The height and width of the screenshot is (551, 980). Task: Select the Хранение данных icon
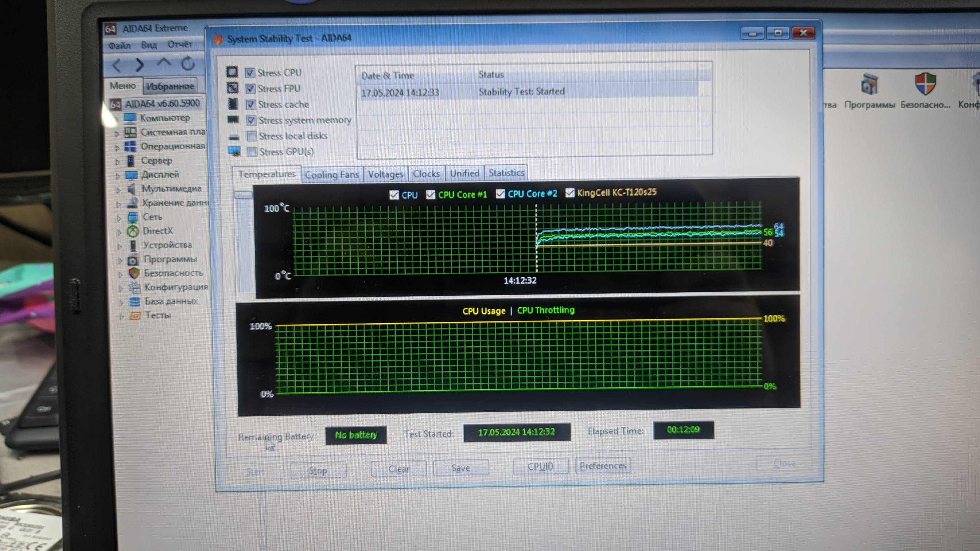[132, 203]
